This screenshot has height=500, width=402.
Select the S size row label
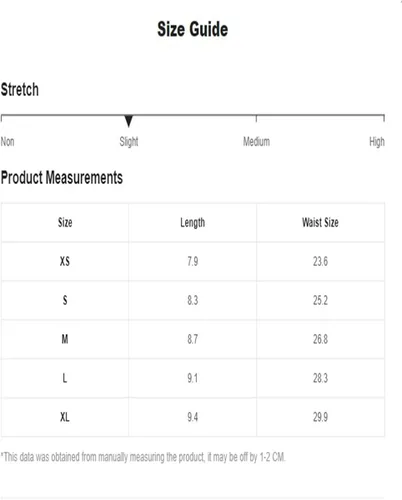pyautogui.click(x=65, y=300)
